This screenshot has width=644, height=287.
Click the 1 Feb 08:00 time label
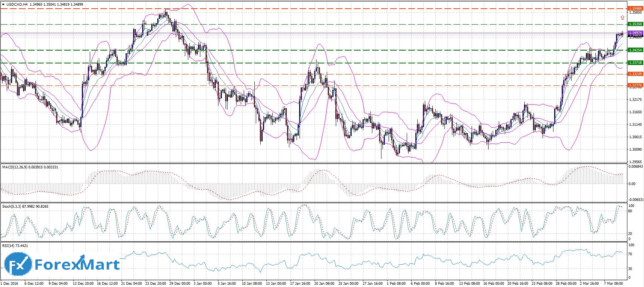pos(396,283)
